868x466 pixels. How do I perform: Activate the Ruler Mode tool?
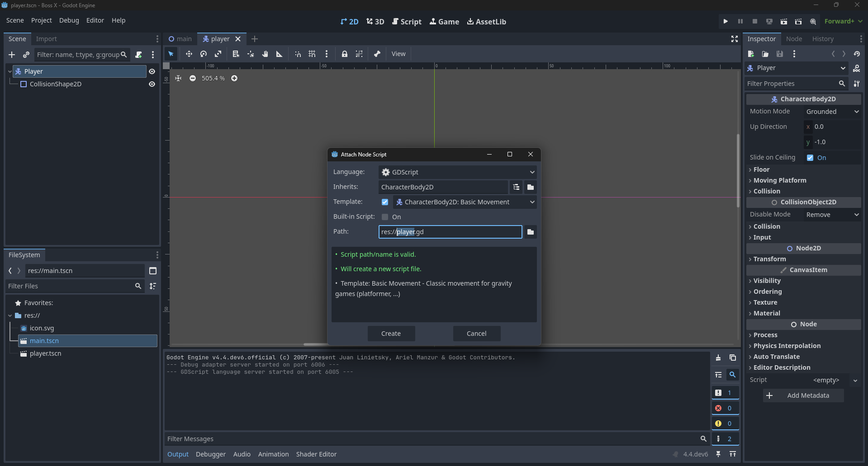[x=280, y=54]
